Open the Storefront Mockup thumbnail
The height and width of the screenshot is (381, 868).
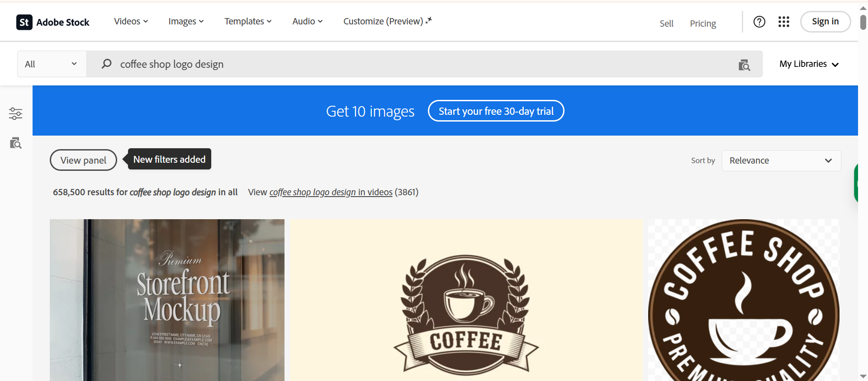[167, 300]
